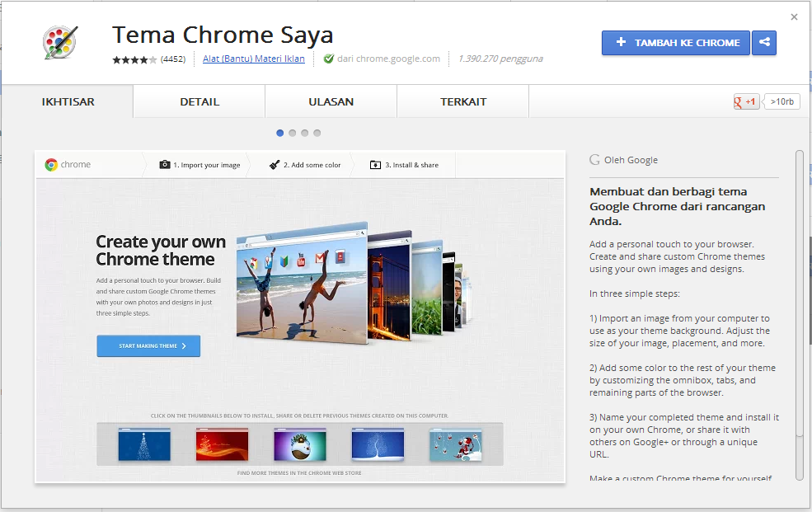Click the Oleh Google author text

pos(631,160)
